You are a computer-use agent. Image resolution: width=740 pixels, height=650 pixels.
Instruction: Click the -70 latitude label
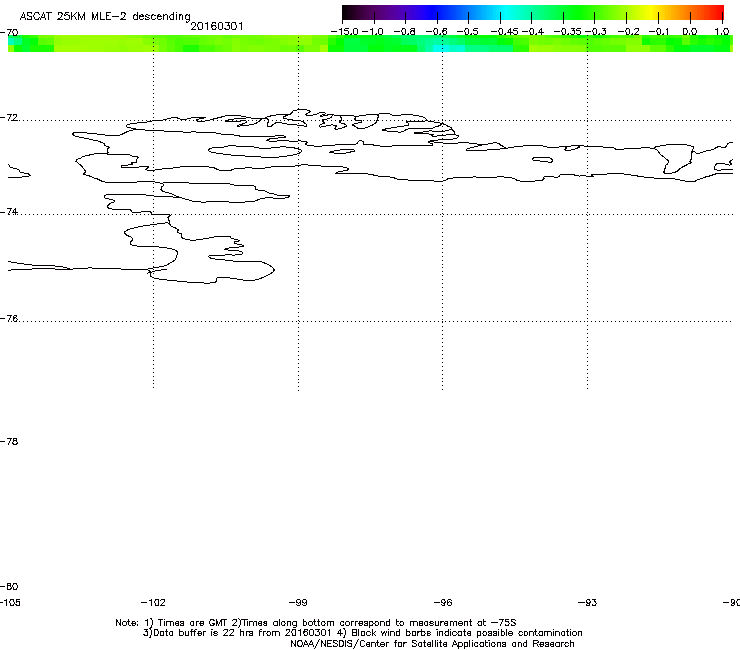9,32
